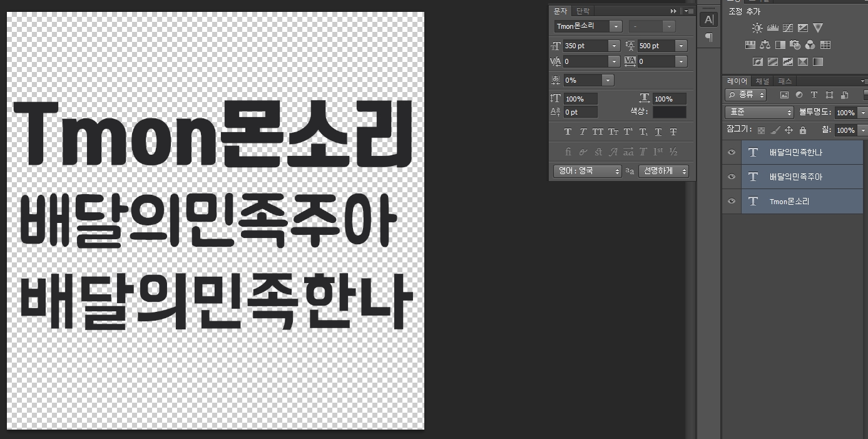Add a Black & White adjustment

pyautogui.click(x=780, y=45)
